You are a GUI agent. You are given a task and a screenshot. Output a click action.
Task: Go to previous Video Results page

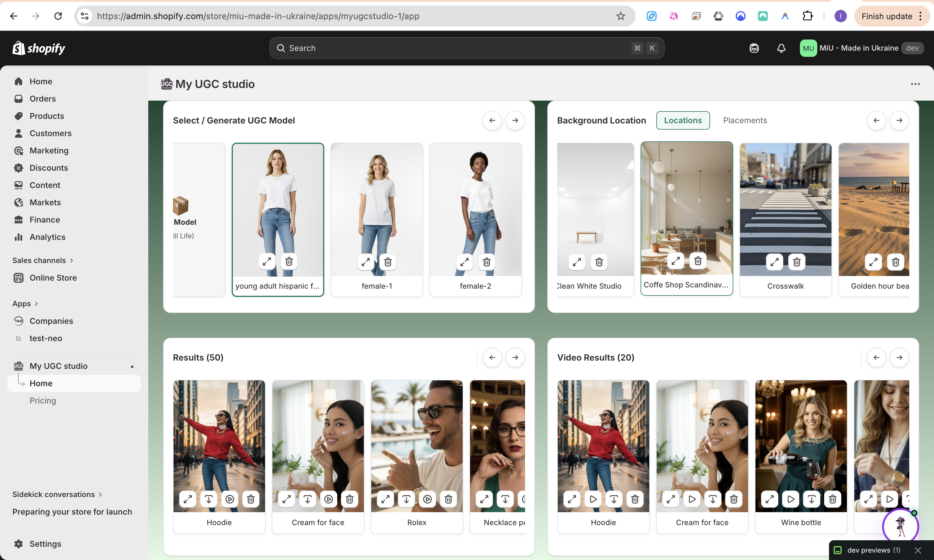click(x=876, y=357)
